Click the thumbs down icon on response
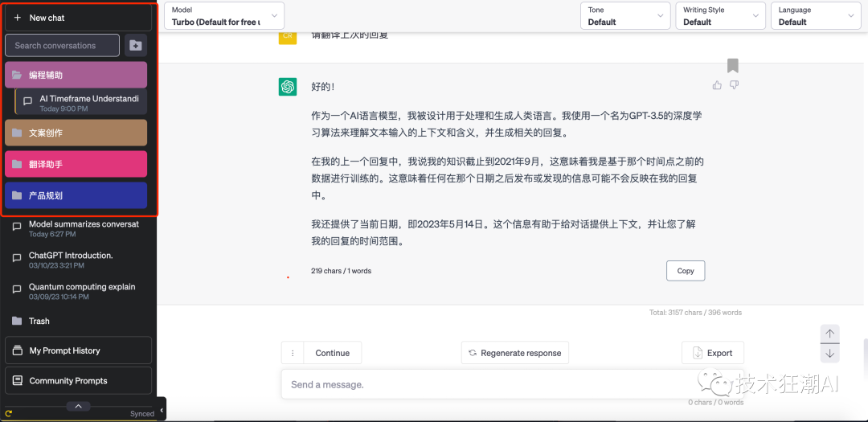Image resolution: width=868 pixels, height=422 pixels. [734, 85]
